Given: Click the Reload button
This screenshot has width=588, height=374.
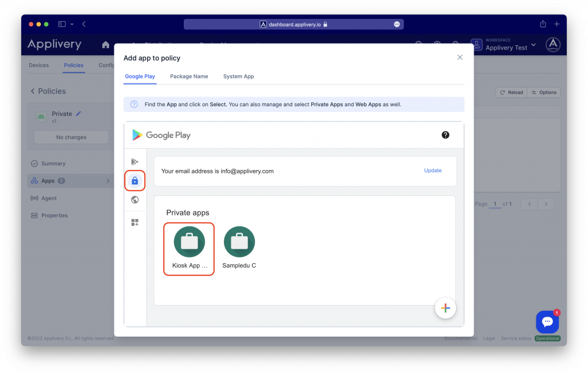Looking at the screenshot, I should point(511,92).
